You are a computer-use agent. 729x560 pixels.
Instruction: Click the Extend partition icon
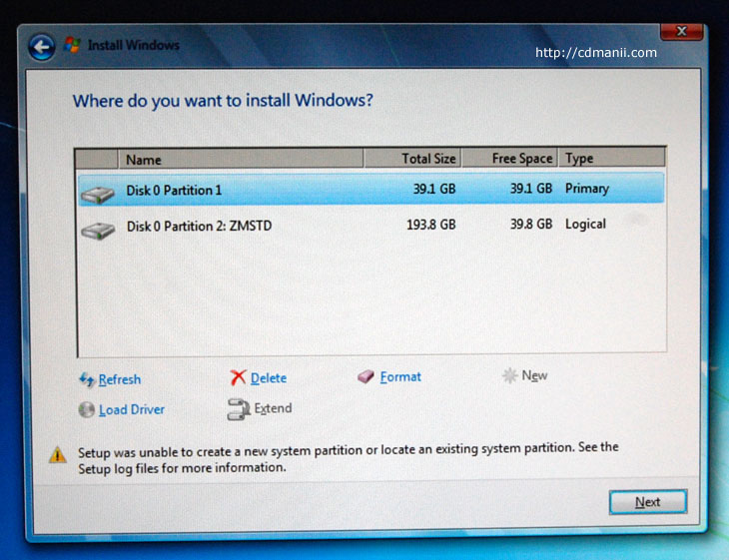(239, 409)
